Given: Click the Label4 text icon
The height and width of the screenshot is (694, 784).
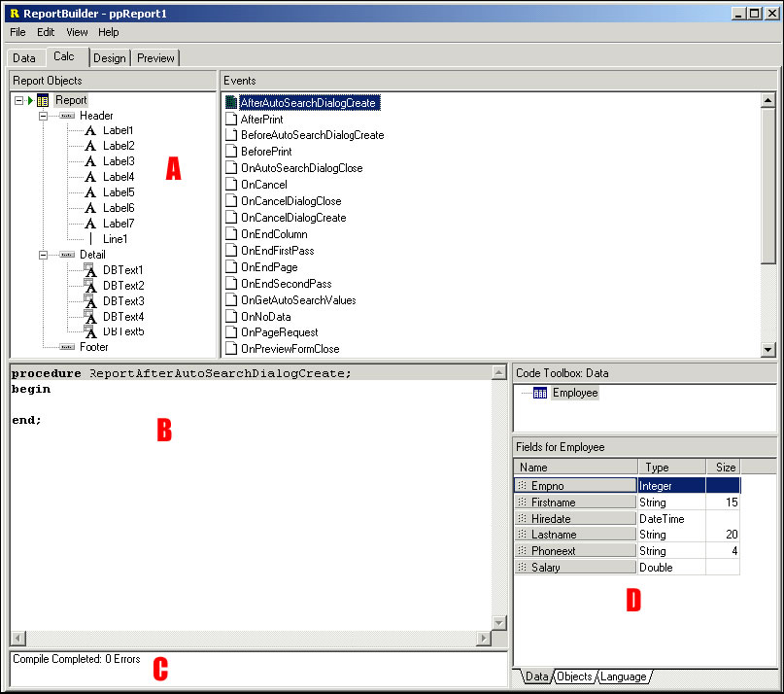Looking at the screenshot, I should (90, 177).
